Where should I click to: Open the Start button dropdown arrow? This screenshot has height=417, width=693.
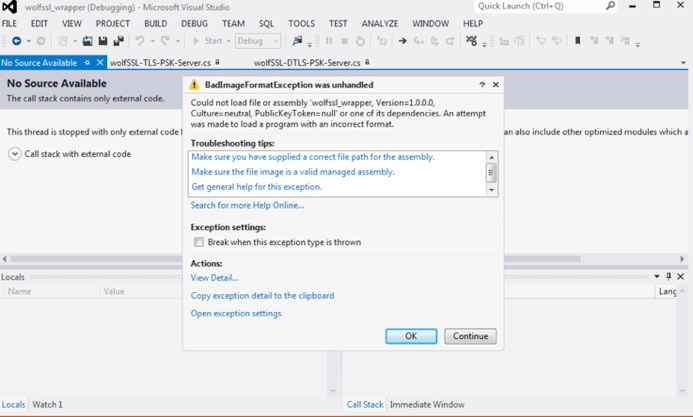point(228,41)
